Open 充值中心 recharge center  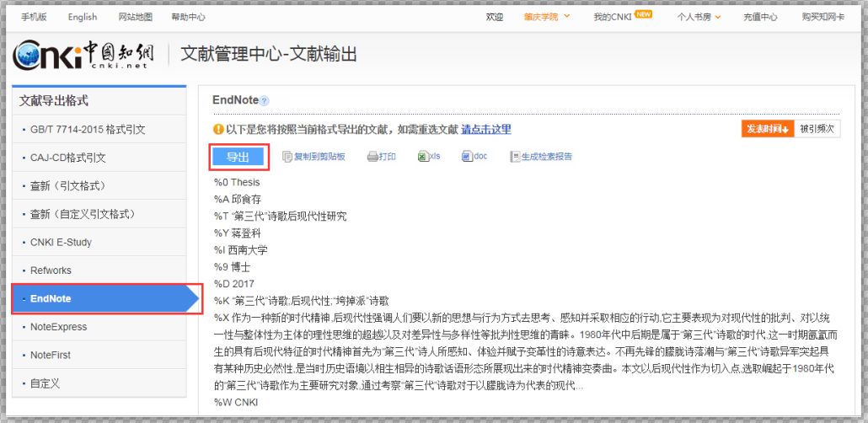[760, 17]
